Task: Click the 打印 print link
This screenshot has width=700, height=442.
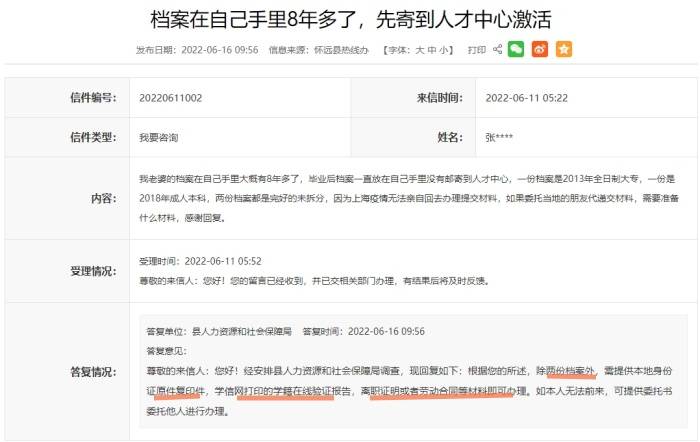Action: (x=477, y=50)
